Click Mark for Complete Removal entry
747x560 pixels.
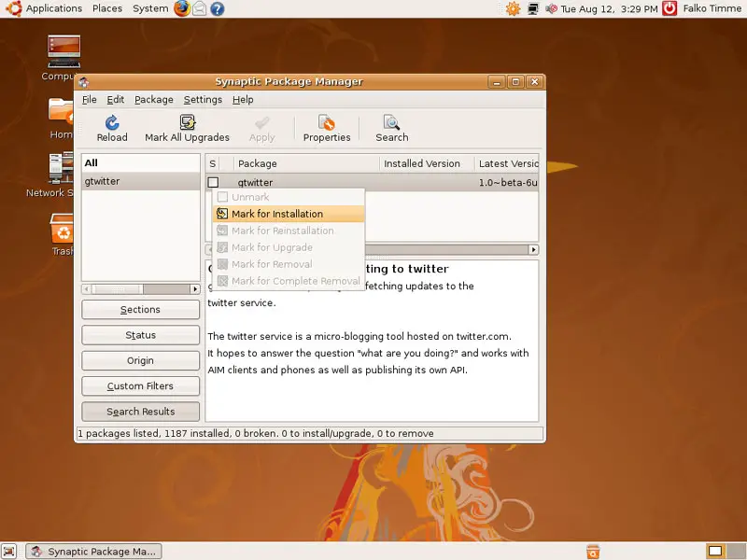tap(289, 281)
